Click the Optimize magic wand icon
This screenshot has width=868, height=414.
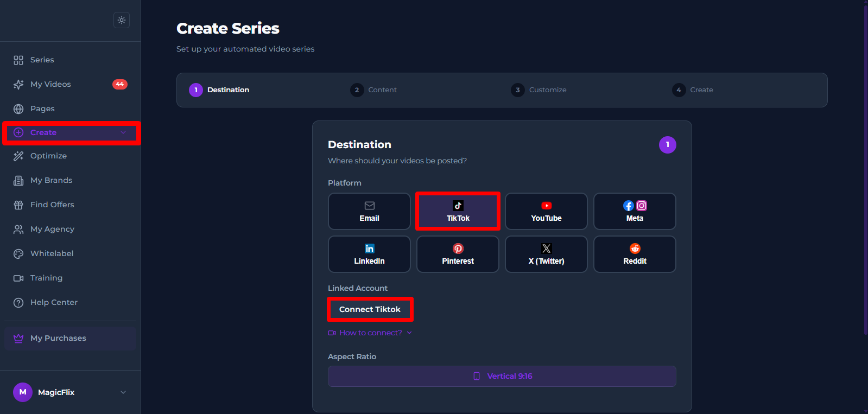coord(18,156)
